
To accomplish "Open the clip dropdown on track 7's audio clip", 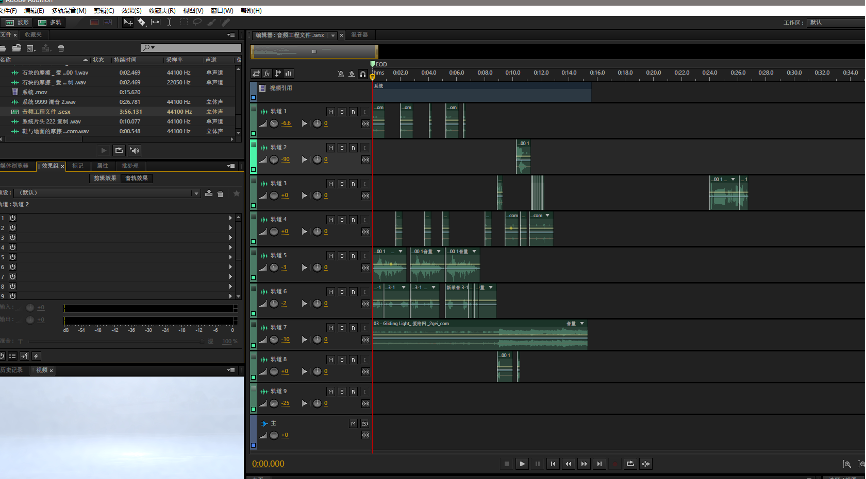I will (581, 324).
